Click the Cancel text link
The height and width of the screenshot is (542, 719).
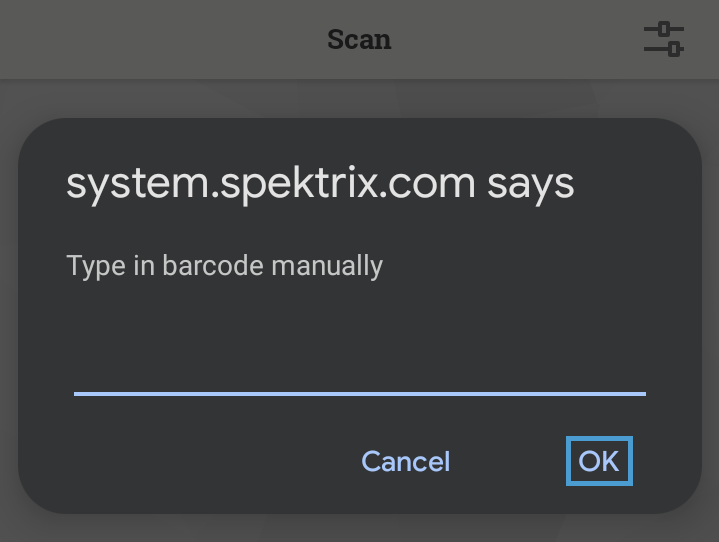pos(405,461)
